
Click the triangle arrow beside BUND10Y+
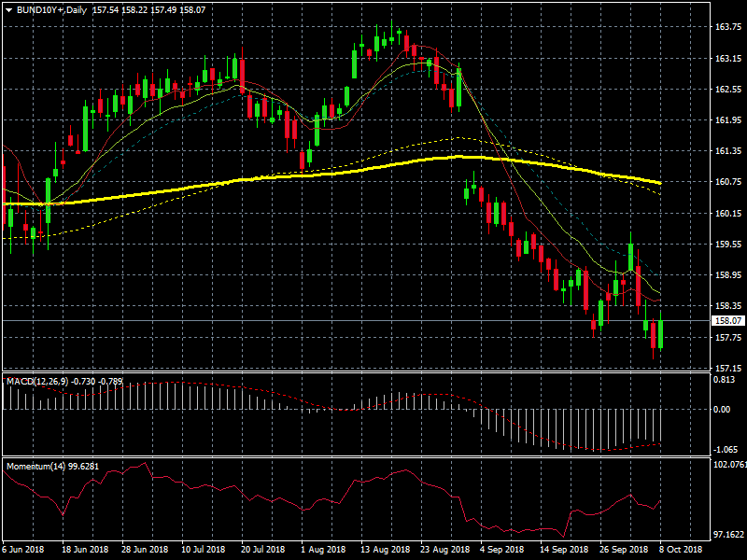coord(8,8)
